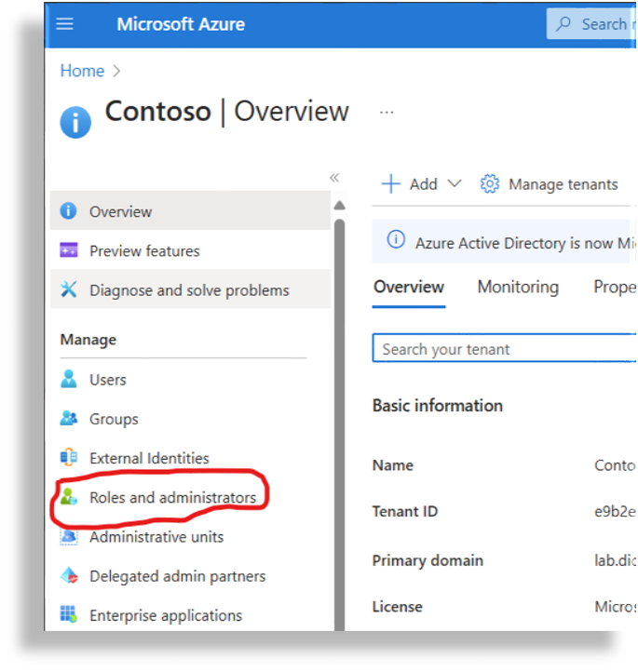Click the Manage tenants button

click(549, 184)
